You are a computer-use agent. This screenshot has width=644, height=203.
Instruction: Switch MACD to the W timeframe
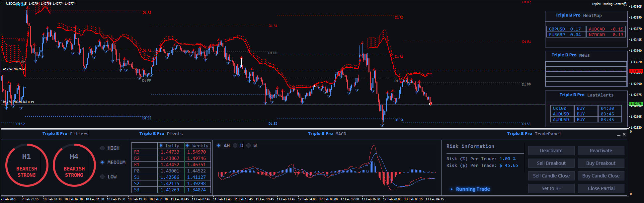point(249,146)
